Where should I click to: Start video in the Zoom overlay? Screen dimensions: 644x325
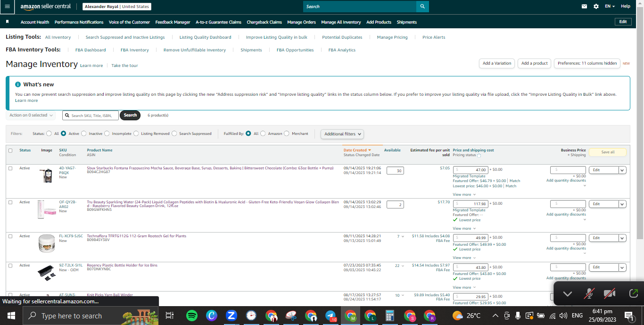610,294
